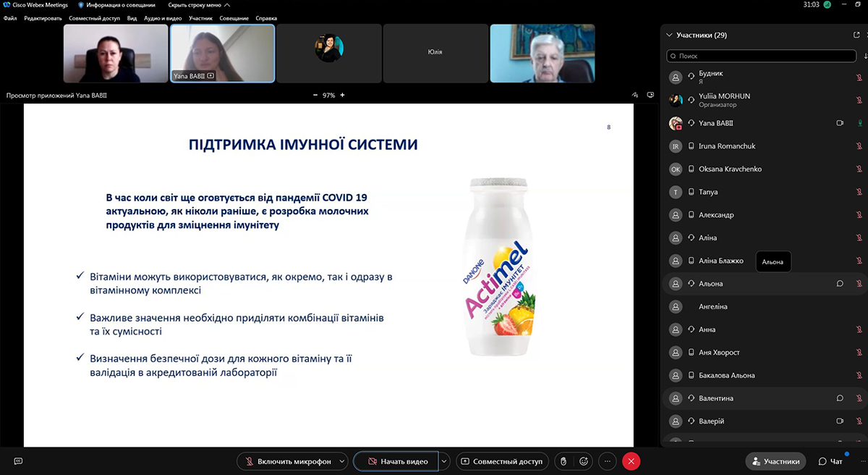Open video options dropdown arrow
Viewport: 868px width, 475px height.
point(444,461)
